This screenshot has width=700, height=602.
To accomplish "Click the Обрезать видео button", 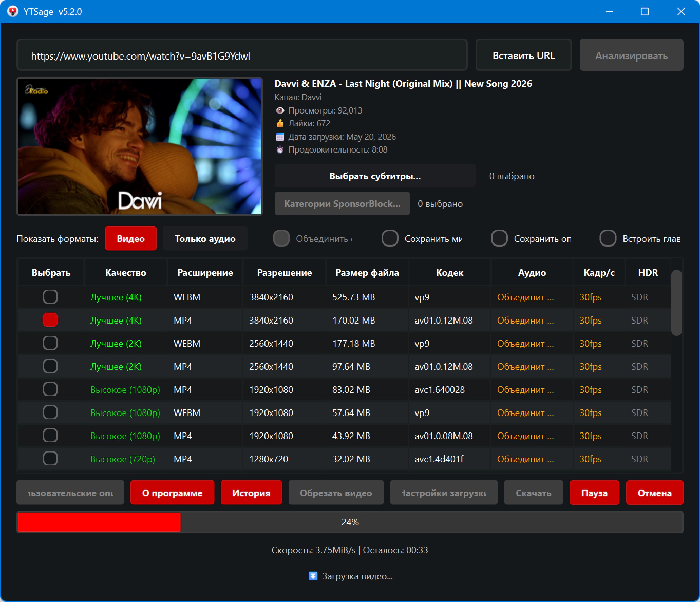I will pyautogui.click(x=336, y=493).
